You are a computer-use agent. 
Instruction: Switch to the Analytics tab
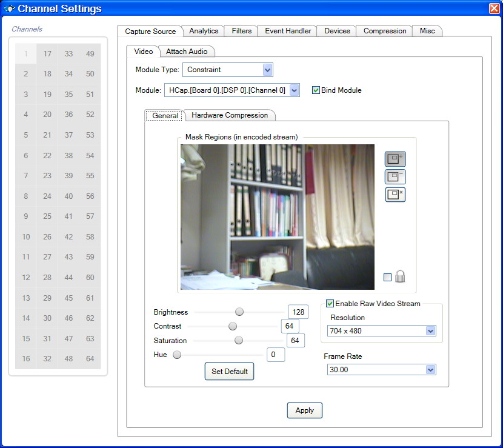tap(204, 31)
